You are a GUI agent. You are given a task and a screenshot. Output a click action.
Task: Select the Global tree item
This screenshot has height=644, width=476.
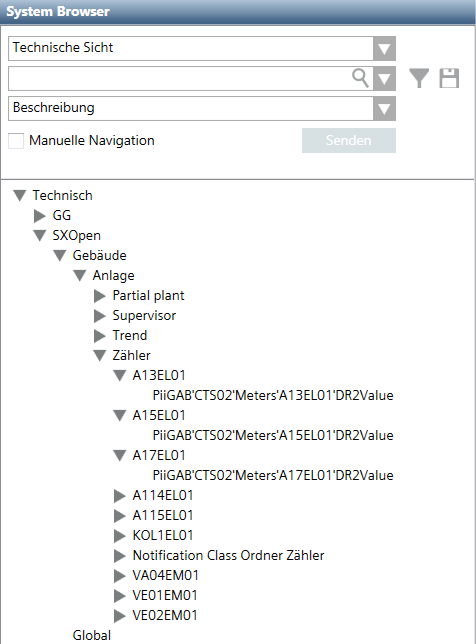pos(92,635)
